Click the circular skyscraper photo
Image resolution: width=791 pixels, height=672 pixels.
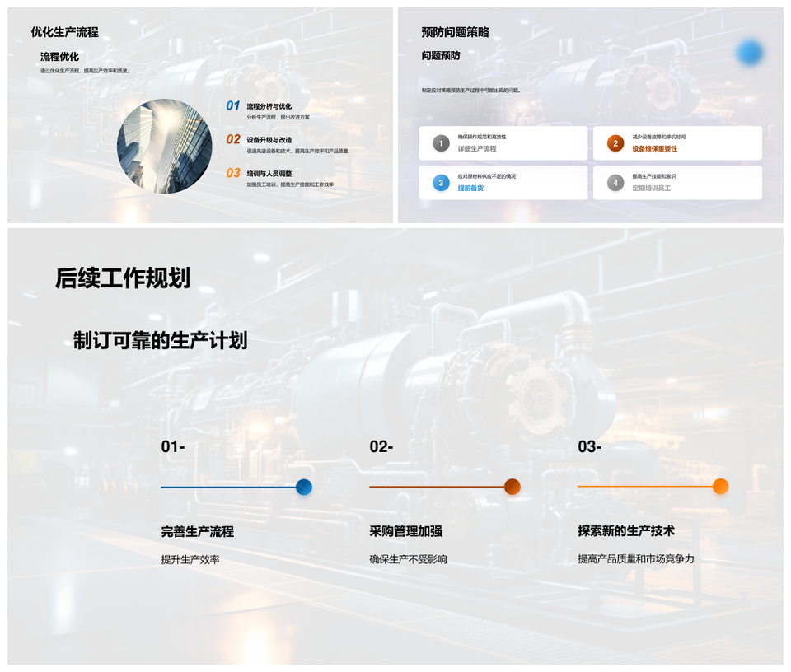pyautogui.click(x=165, y=147)
